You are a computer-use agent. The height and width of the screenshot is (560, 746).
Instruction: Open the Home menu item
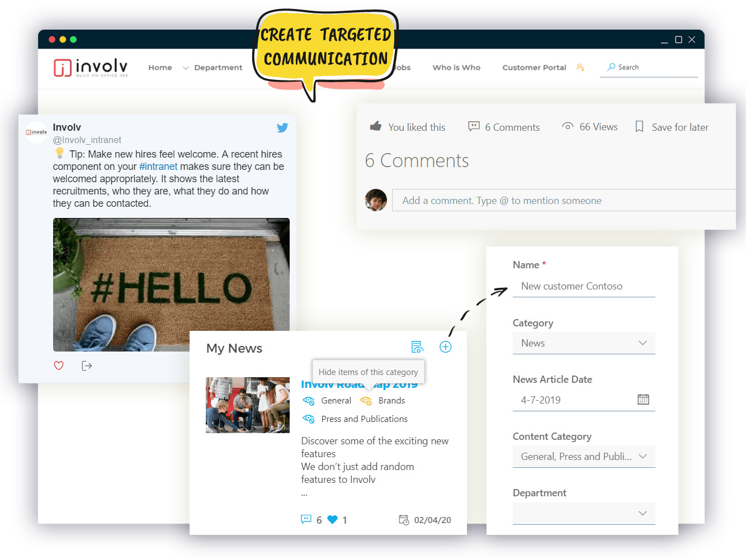pyautogui.click(x=160, y=68)
